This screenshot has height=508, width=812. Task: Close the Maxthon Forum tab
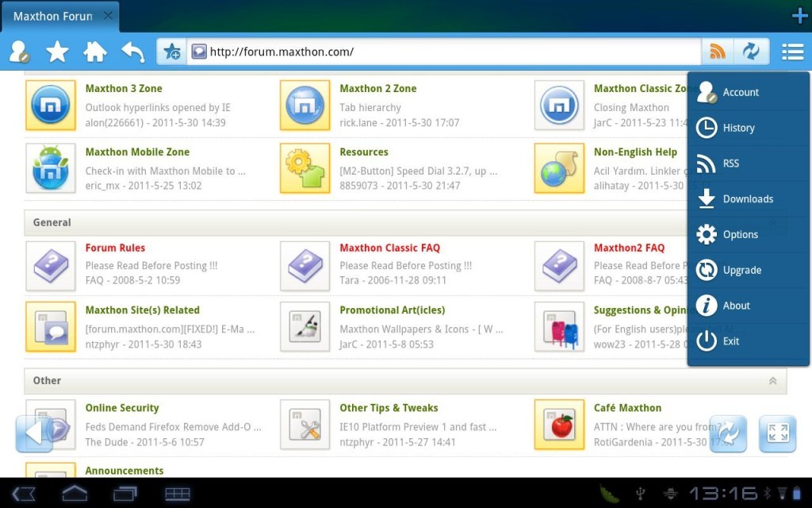pyautogui.click(x=108, y=16)
